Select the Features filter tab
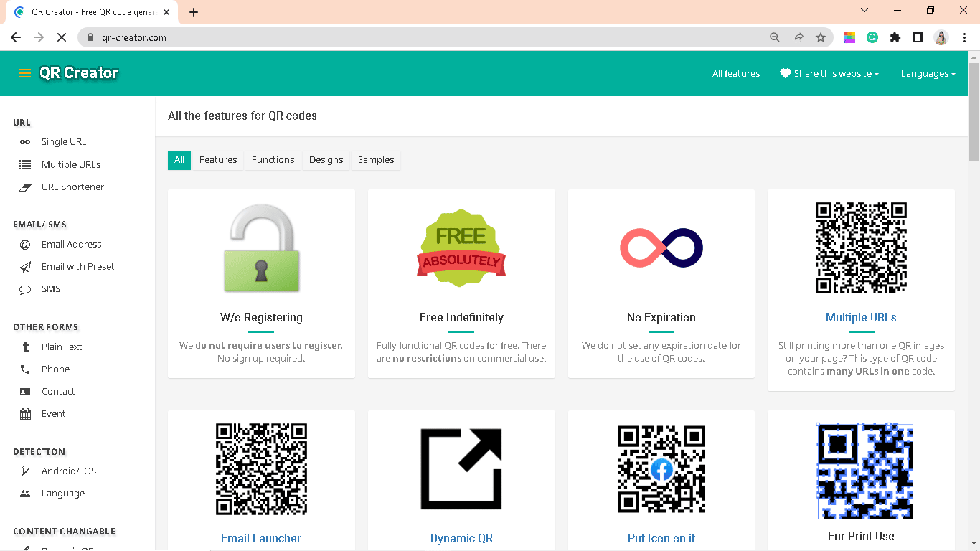The image size is (980, 551). coord(218,160)
